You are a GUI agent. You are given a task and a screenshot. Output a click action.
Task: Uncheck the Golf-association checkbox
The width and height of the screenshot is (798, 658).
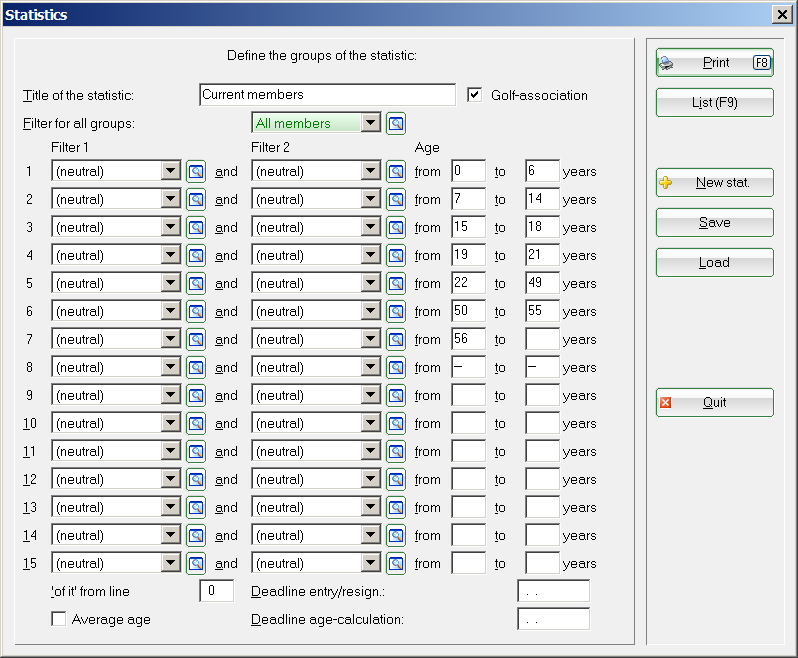click(x=475, y=95)
